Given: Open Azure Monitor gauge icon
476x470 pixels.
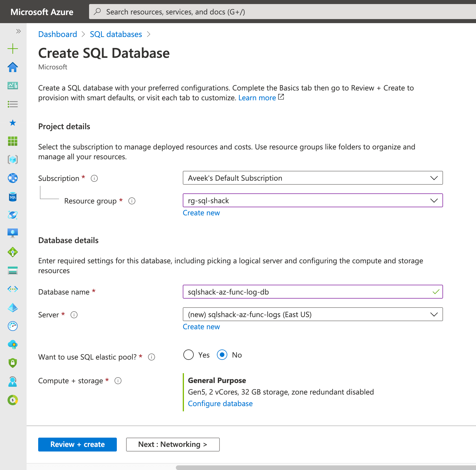Looking at the screenshot, I should pyautogui.click(x=12, y=326).
